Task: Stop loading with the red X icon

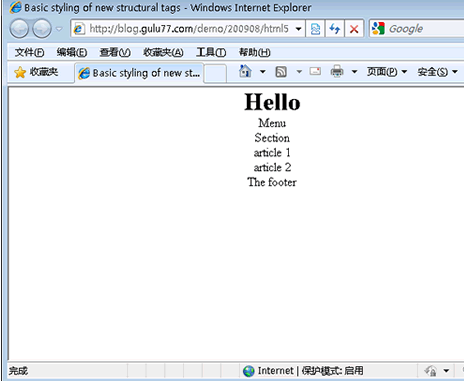Action: (x=354, y=29)
